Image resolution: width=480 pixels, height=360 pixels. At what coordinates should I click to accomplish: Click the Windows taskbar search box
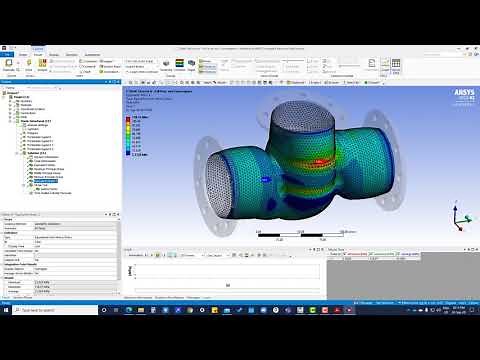(55, 310)
